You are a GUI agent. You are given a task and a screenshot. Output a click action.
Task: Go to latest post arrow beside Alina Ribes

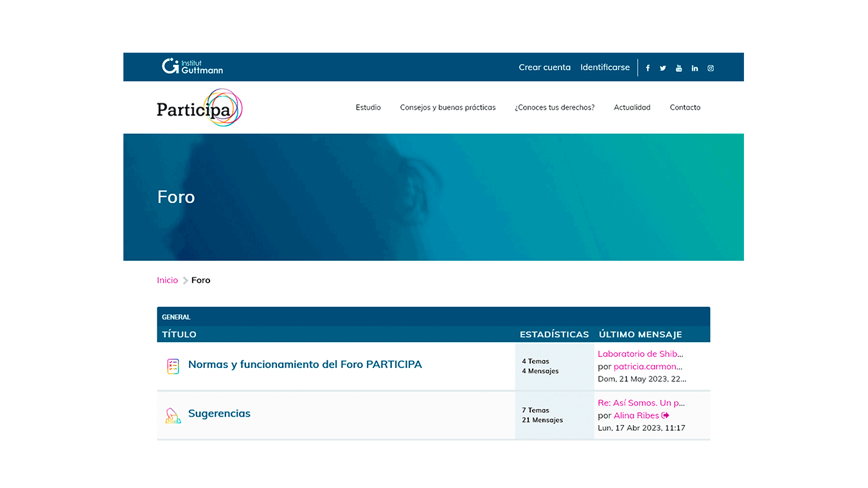[x=666, y=415]
